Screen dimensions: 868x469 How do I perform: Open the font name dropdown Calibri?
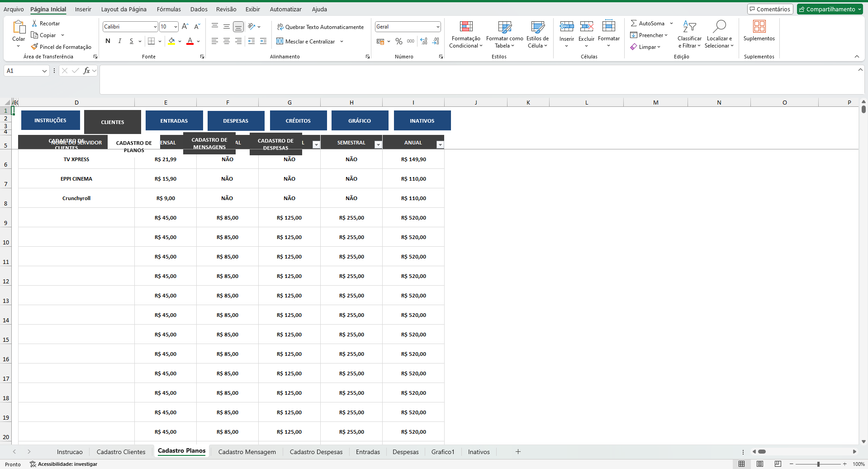pos(155,27)
